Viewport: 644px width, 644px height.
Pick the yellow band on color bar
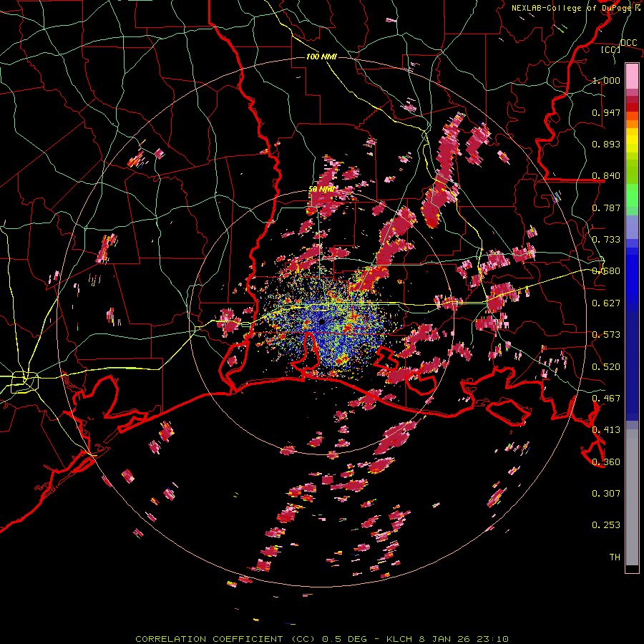632,141
